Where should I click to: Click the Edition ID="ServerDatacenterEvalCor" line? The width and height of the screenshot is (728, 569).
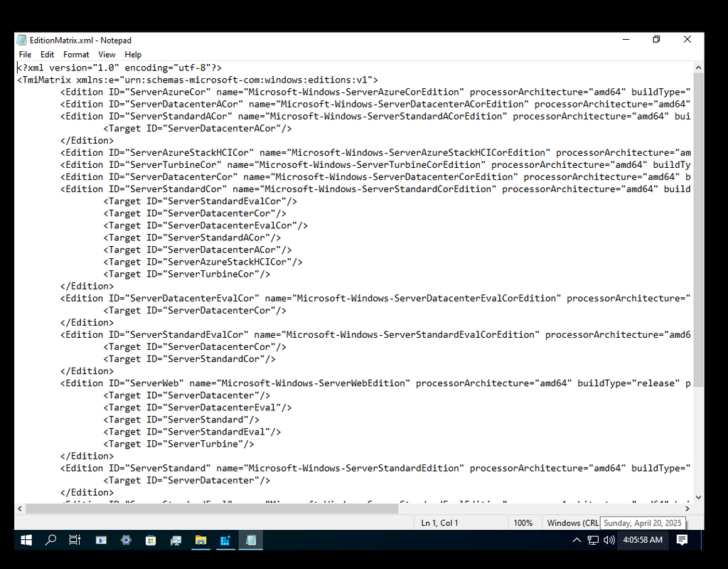[x=375, y=298]
